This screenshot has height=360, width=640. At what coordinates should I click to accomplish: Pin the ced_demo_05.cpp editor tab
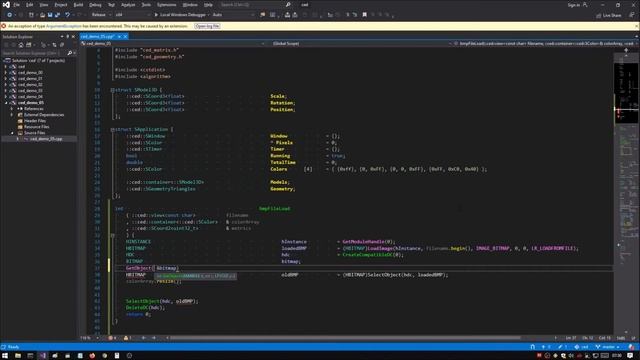119,36
